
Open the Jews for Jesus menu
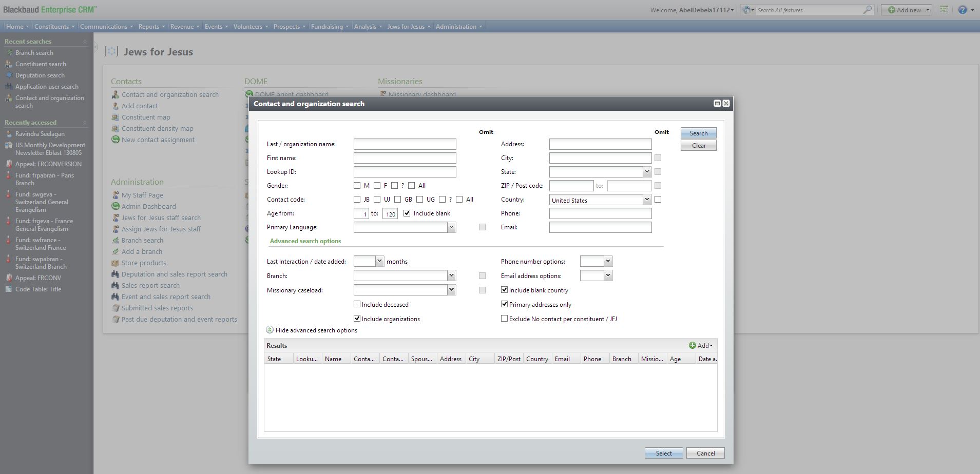point(409,26)
